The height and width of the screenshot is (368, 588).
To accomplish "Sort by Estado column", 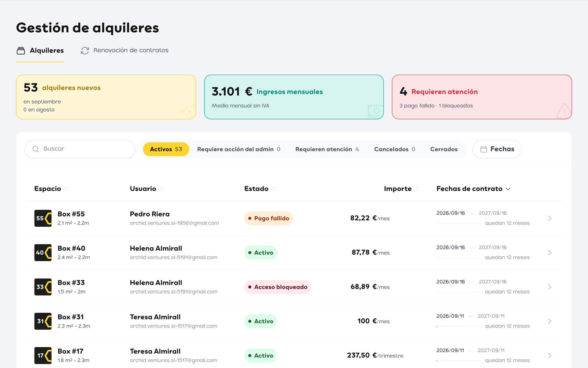I will pyautogui.click(x=260, y=189).
